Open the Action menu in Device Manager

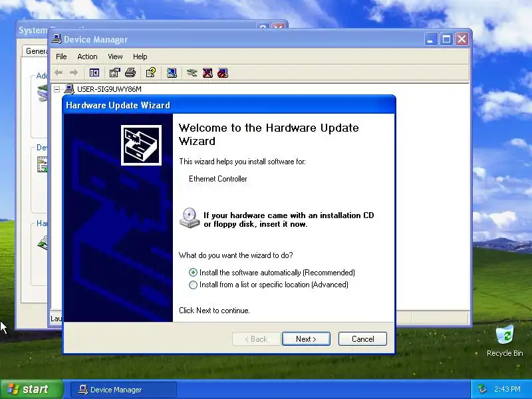coord(87,57)
